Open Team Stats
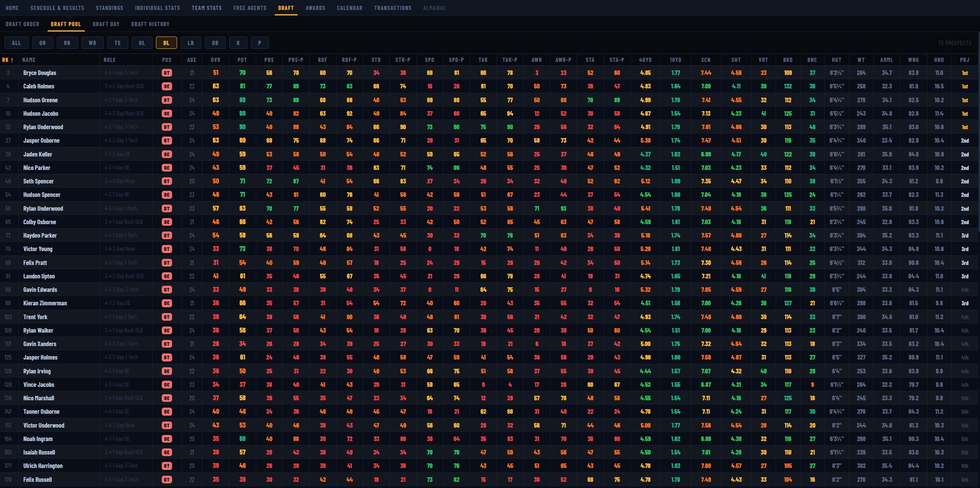 tap(207, 8)
